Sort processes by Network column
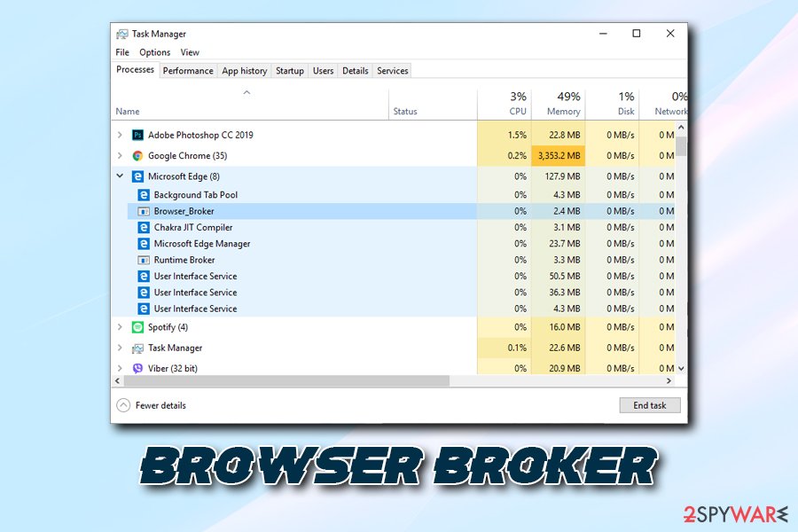The image size is (798, 532). 663,105
